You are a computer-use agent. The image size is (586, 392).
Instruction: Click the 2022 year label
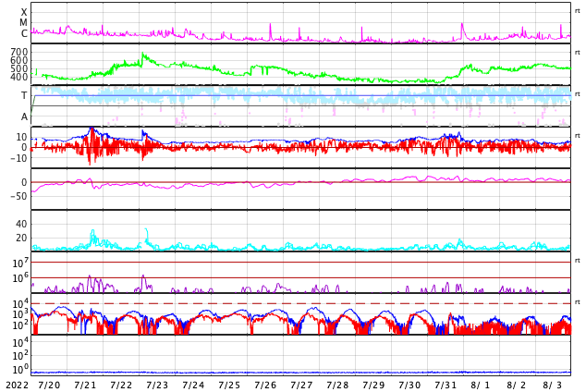pyautogui.click(x=16, y=385)
